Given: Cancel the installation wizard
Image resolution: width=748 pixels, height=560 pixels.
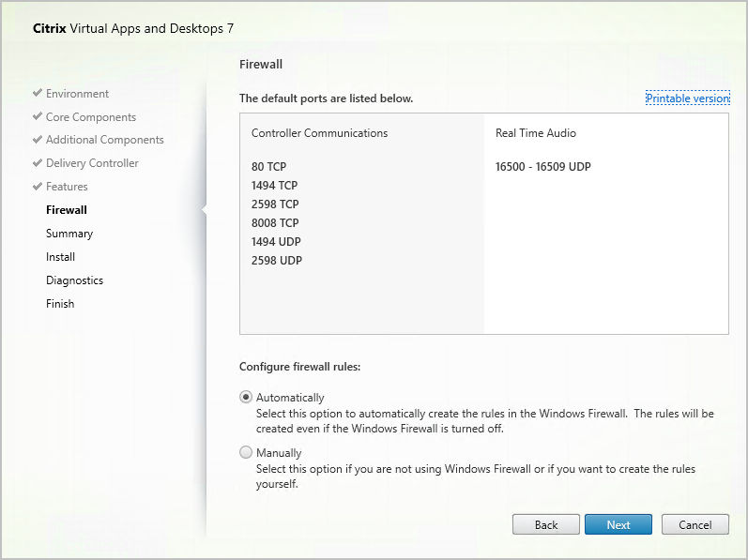Looking at the screenshot, I should tap(695, 524).
